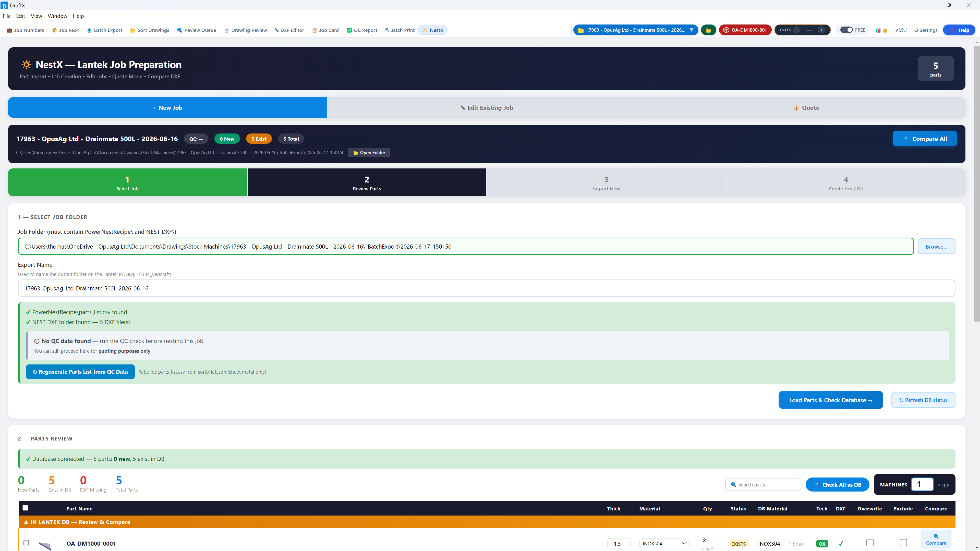Open Settings gear
This screenshot has height=551, width=980.
pyautogui.click(x=926, y=30)
